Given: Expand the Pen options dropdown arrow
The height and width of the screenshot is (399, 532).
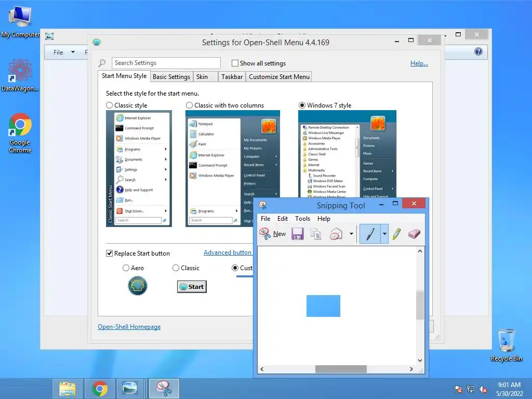Looking at the screenshot, I should pyautogui.click(x=384, y=234).
